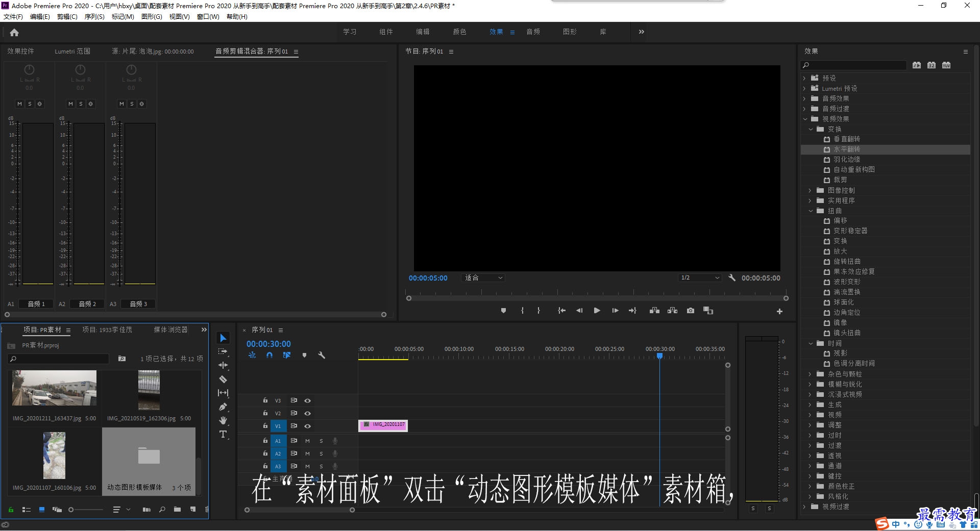This screenshot has height=531, width=980.
Task: Mute track A1 in timeline
Action: (x=307, y=441)
